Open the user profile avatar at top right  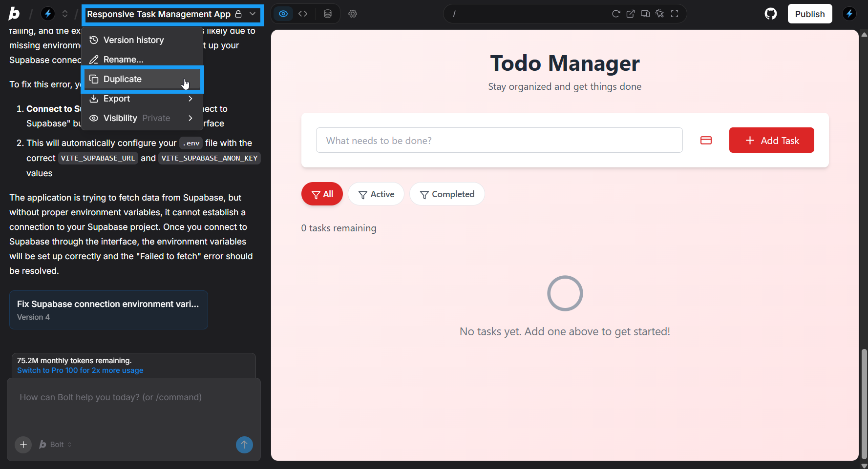coord(849,14)
